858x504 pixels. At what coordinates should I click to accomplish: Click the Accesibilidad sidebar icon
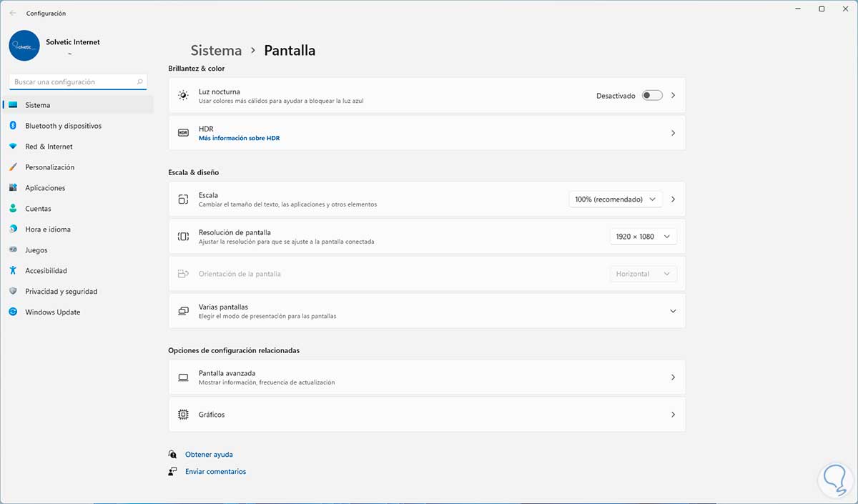click(x=13, y=271)
